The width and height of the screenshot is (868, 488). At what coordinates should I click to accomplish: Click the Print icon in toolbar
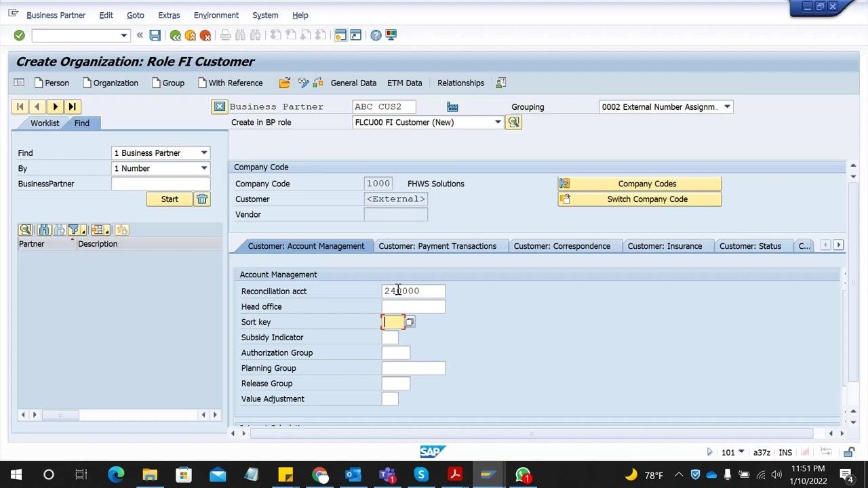click(x=226, y=35)
